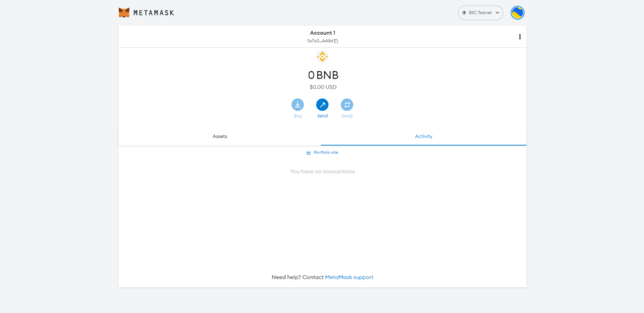This screenshot has height=313, width=644.
Task: Switch to the Assets tab
Action: point(219,136)
